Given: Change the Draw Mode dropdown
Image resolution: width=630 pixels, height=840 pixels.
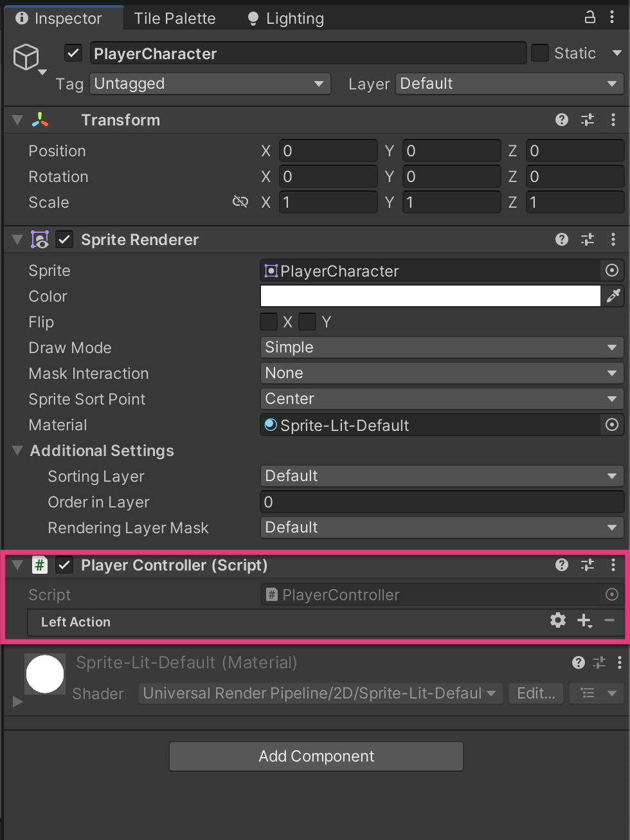Looking at the screenshot, I should [442, 347].
